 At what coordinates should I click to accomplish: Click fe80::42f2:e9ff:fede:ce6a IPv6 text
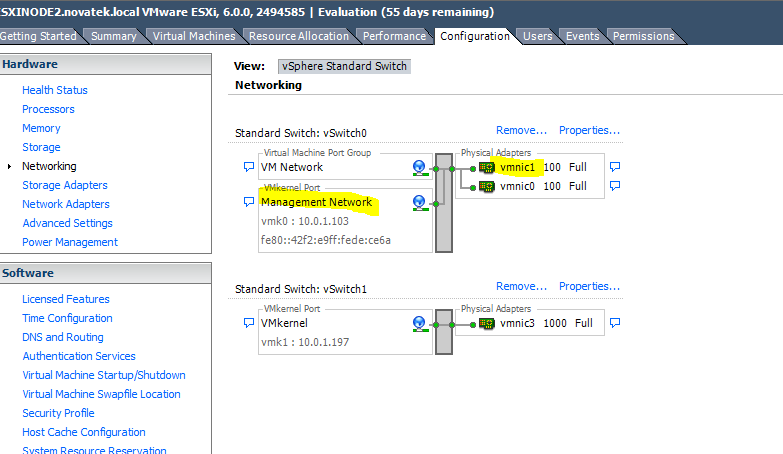[326, 240]
